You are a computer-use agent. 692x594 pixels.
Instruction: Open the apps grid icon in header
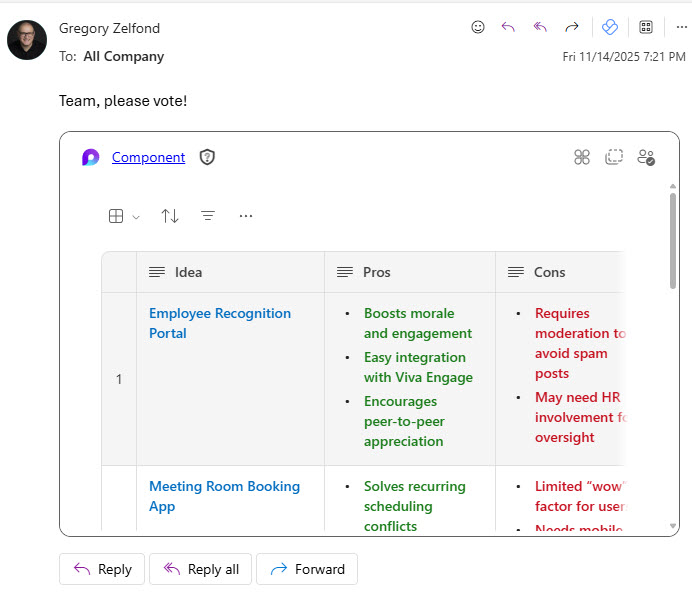[x=646, y=27]
